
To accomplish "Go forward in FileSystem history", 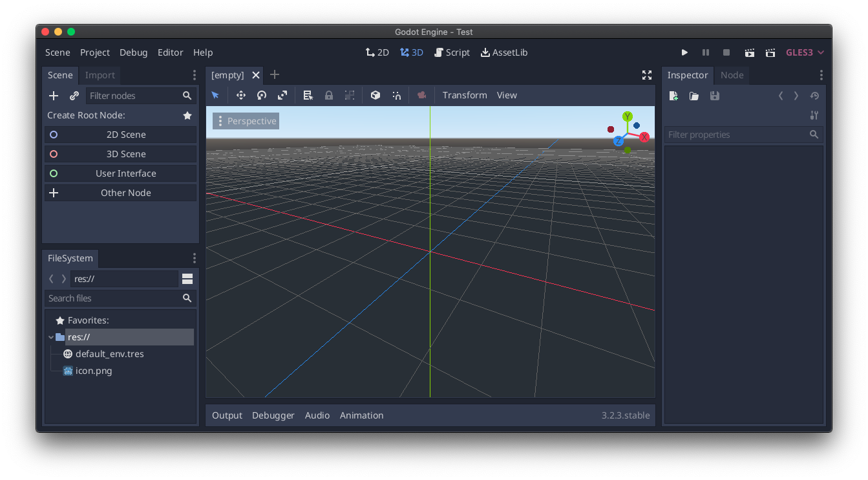I will tap(63, 279).
